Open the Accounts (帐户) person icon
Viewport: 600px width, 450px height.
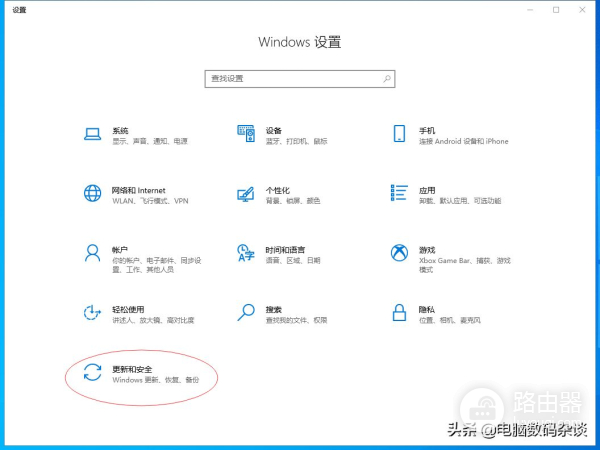(x=93, y=253)
